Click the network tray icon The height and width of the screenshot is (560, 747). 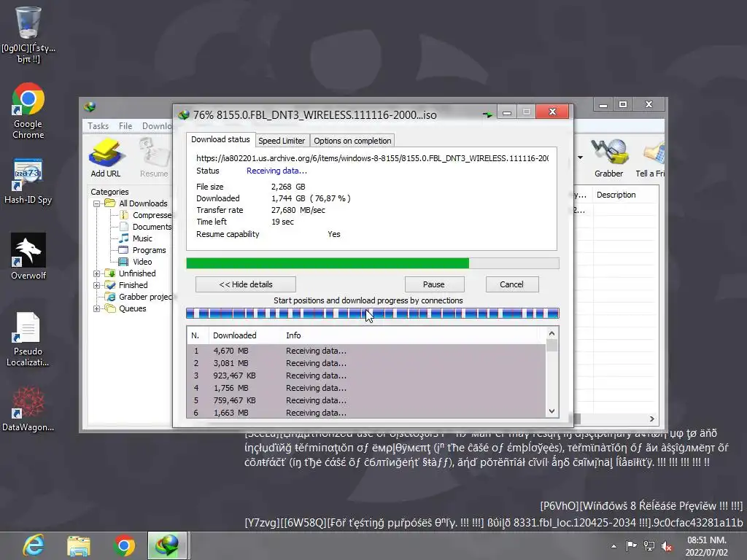(x=649, y=545)
